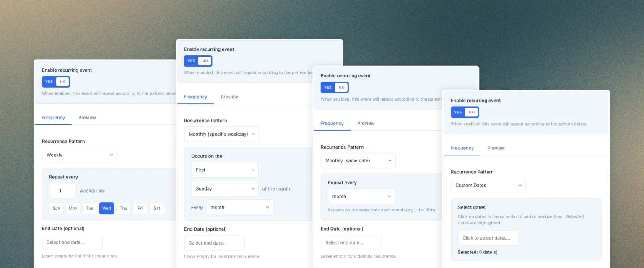Viewport: 644px width, 268px height.
Task: Select YES toggle in Monthly specific weekday panel
Action: point(192,61)
